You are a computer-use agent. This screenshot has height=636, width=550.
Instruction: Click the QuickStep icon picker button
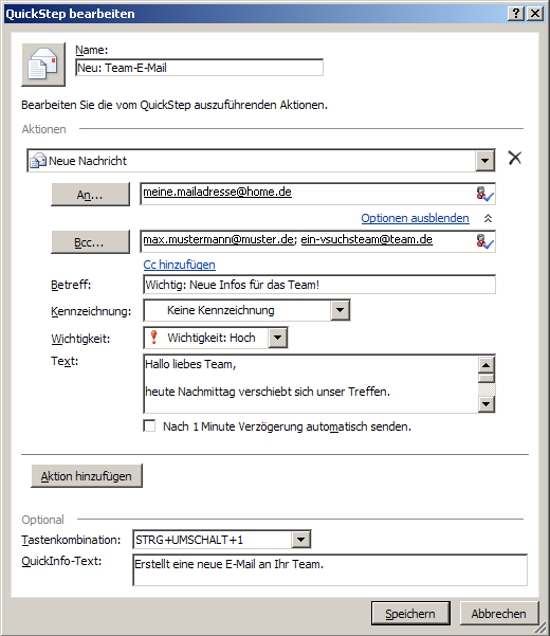[43, 64]
